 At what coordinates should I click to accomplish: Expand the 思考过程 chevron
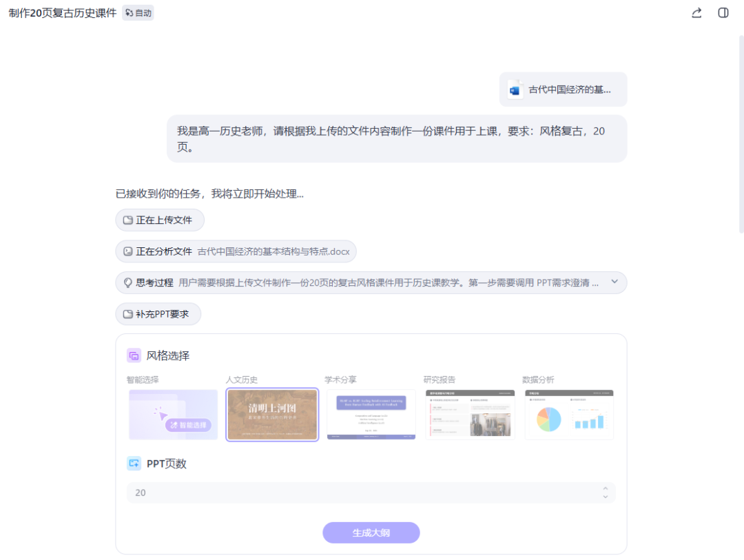(x=614, y=282)
